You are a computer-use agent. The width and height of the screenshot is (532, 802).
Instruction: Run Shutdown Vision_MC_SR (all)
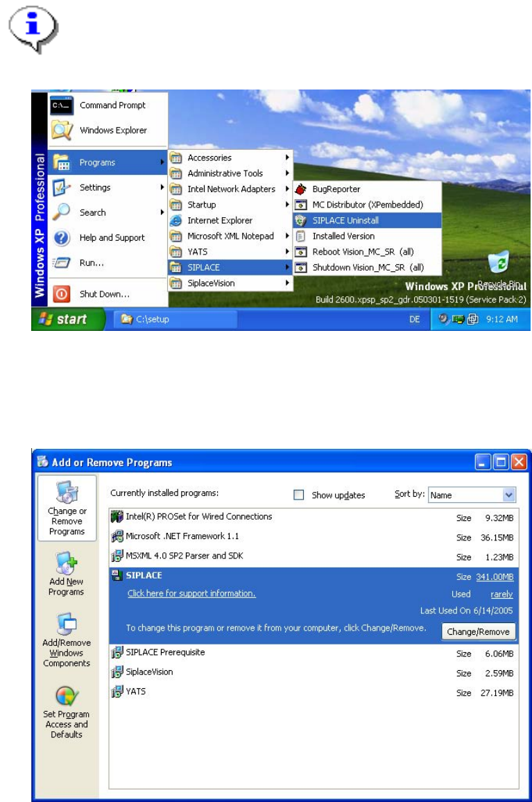coord(368,268)
